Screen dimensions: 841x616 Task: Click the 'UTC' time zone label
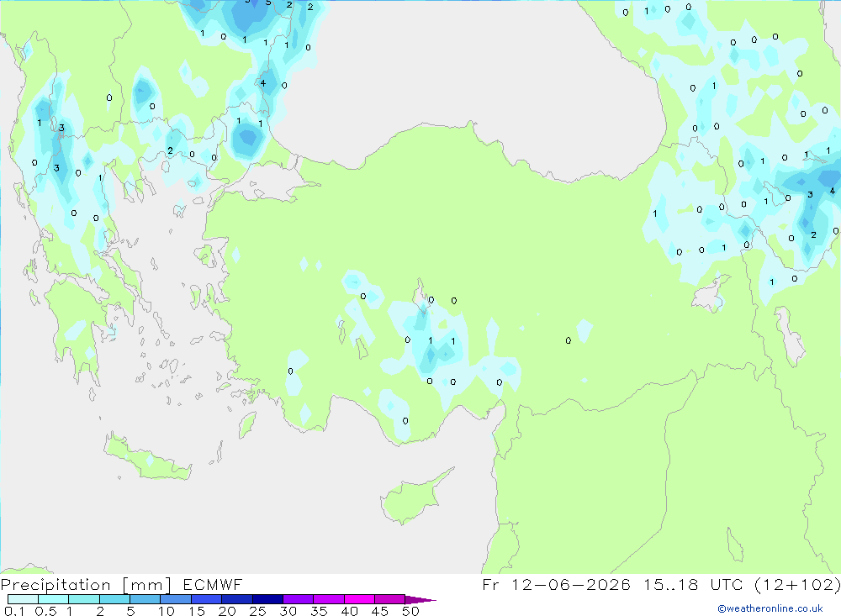[x=727, y=584]
